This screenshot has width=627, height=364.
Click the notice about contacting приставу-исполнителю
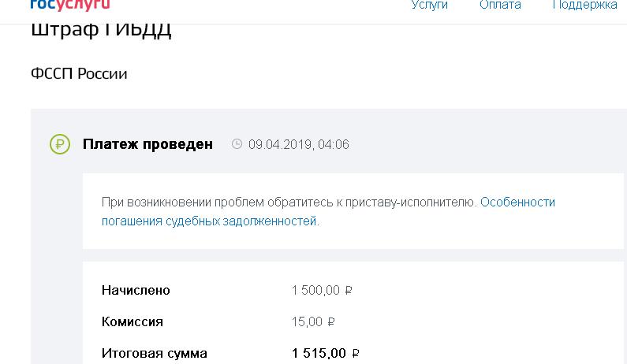point(289,202)
